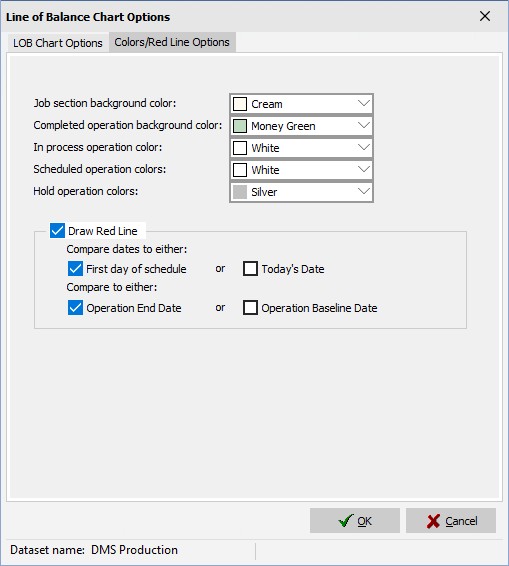Open Job section background color dropdown arrow
Screen dimensions: 509x566
click(364, 104)
